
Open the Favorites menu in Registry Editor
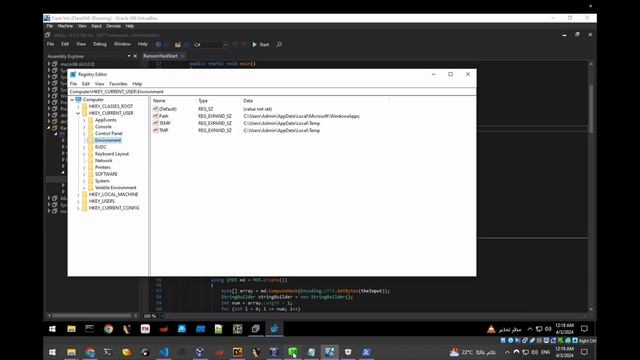(x=118, y=84)
